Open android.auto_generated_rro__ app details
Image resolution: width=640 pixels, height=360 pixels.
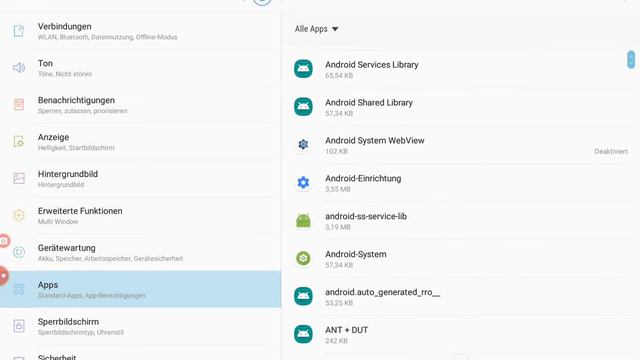tap(461, 296)
